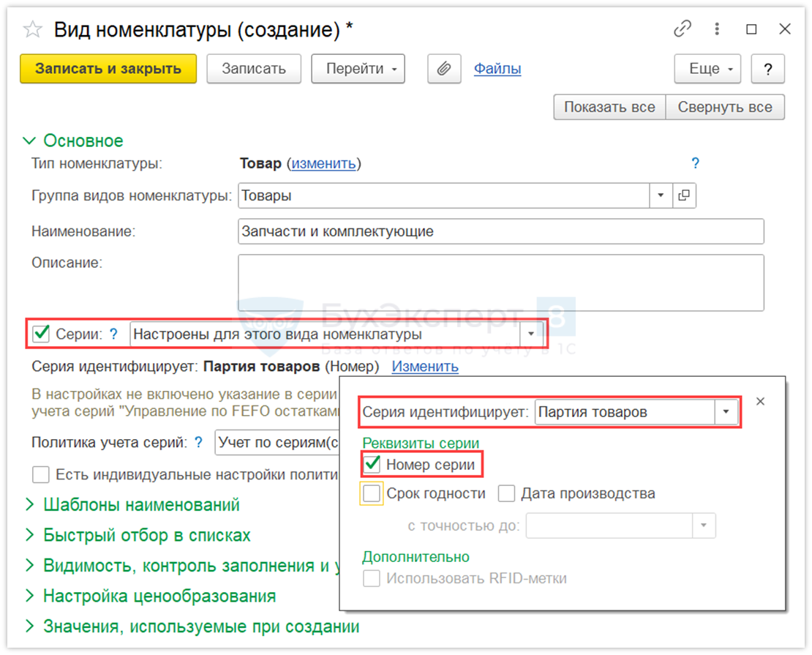Click the help icon beside Серии
This screenshot has width=812, height=655.
tap(113, 334)
